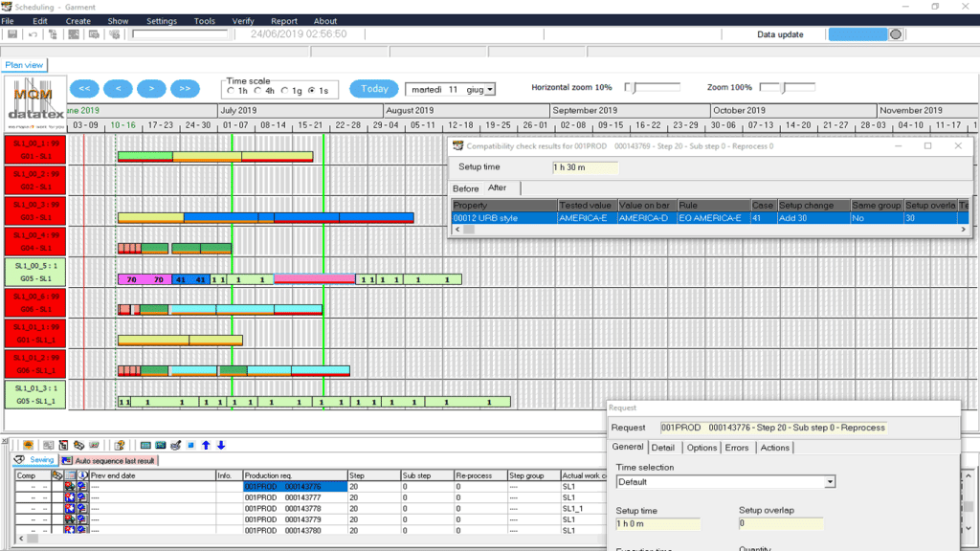Open the Settings menu
The image size is (980, 551).
click(x=162, y=19)
